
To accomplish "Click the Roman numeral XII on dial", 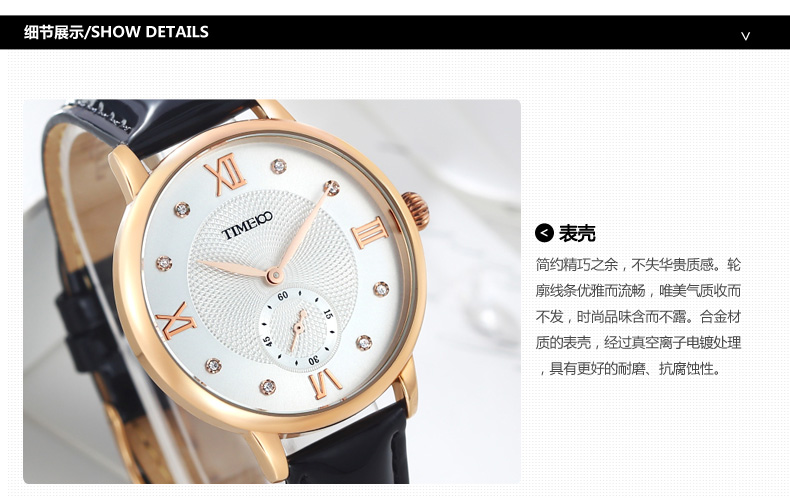I will point(226,174).
